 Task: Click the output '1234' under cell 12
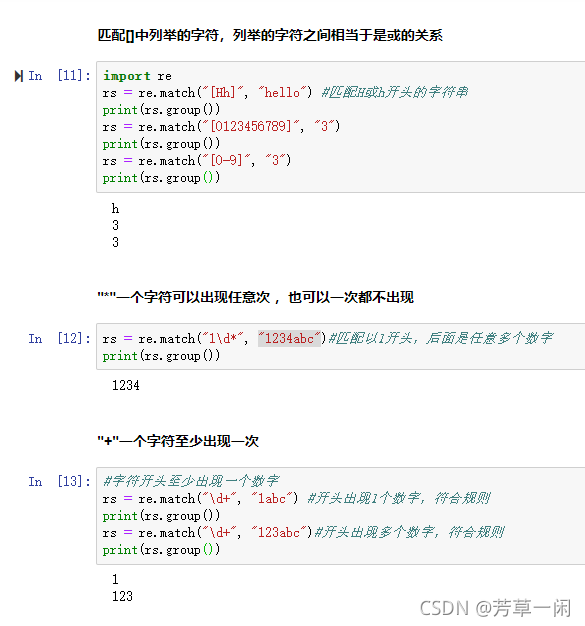pos(126,385)
